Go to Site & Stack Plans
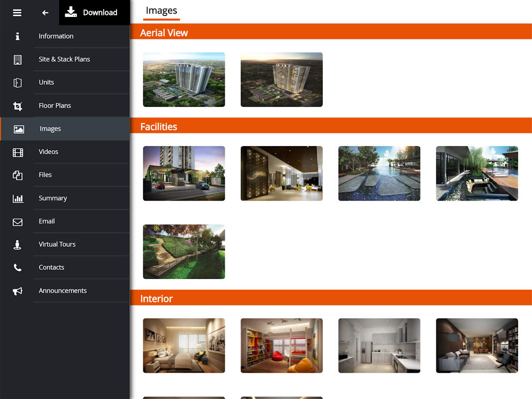Screen dimensions: 532x399 [64, 59]
